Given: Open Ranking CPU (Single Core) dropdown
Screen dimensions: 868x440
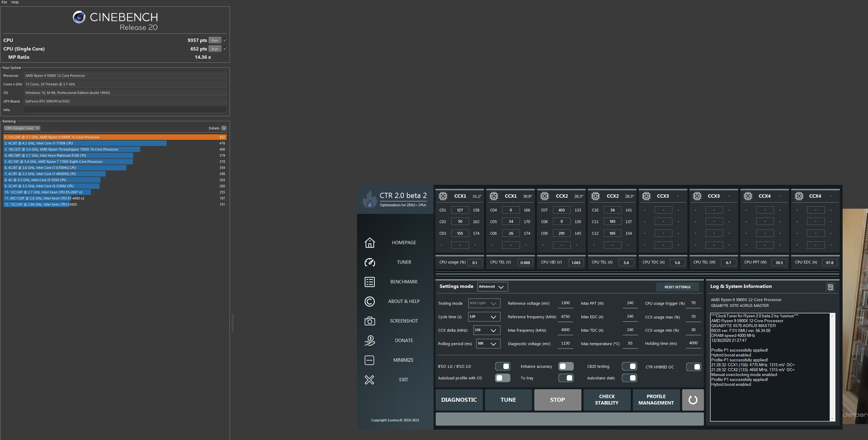Looking at the screenshot, I should (x=22, y=128).
